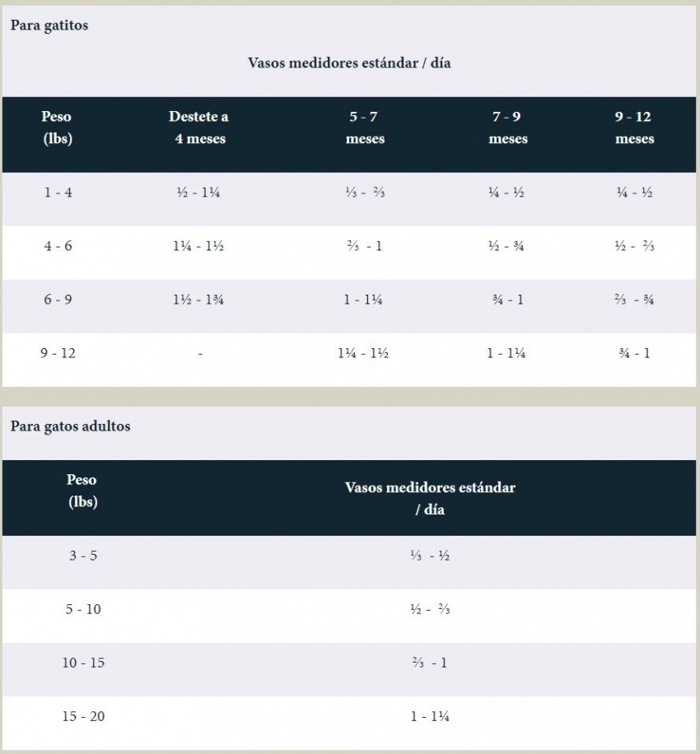Click the '5 - 10' adult weight cell

(x=83, y=609)
